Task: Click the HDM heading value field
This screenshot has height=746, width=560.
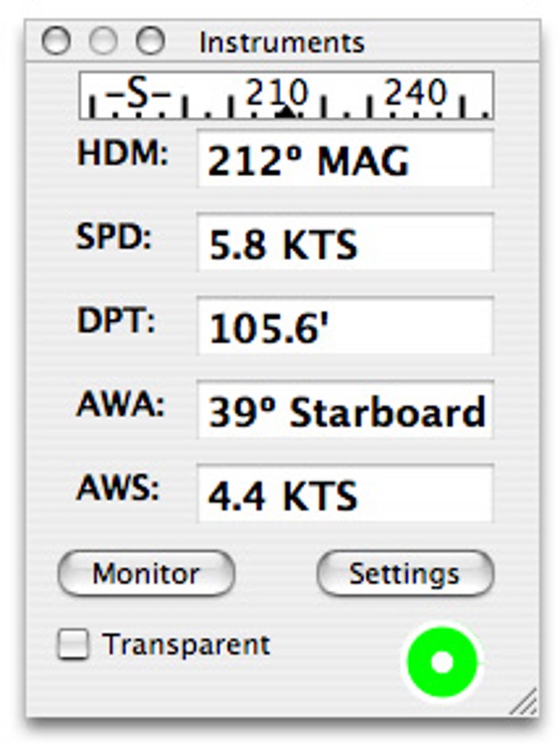Action: [x=345, y=159]
